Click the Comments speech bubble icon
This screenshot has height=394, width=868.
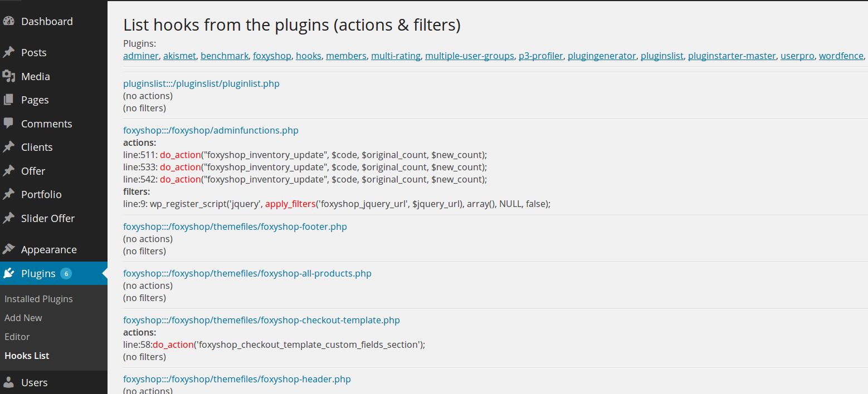8,123
